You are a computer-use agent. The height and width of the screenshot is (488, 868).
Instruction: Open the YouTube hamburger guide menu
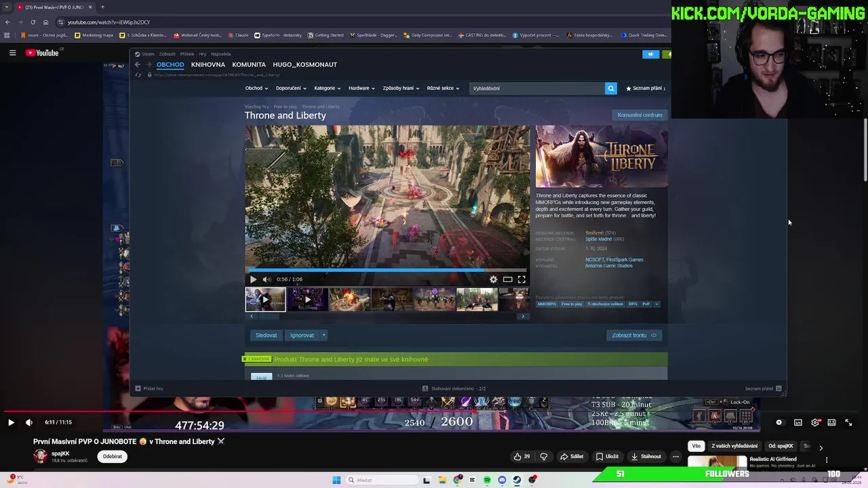click(12, 52)
